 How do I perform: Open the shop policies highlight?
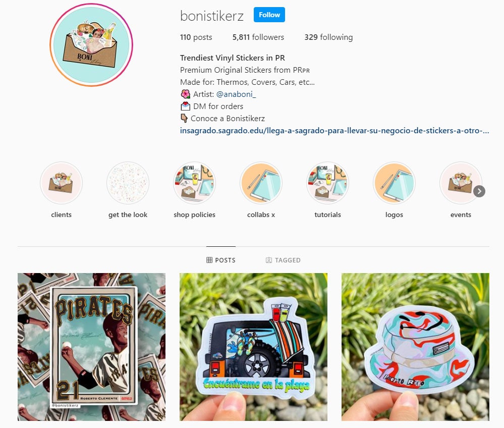194,183
